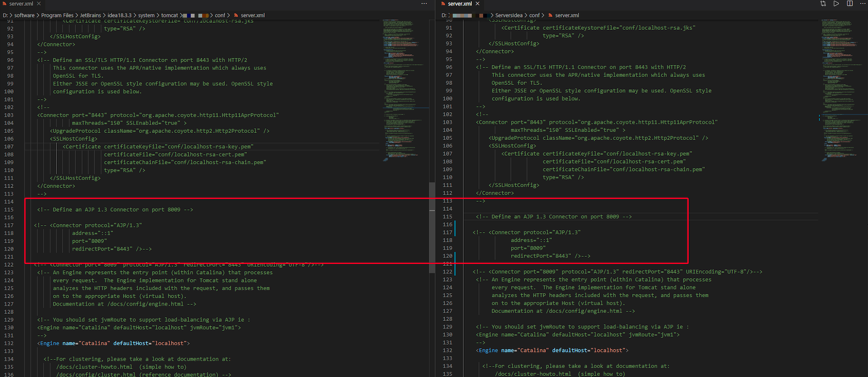Expand the JetBrains breadcrumb folder
868x377 pixels.
point(90,15)
